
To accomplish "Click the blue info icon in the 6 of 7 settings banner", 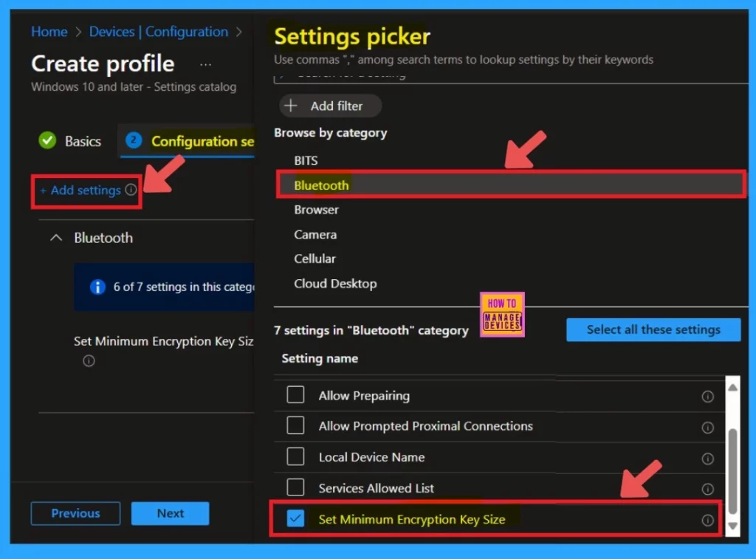I will point(97,287).
